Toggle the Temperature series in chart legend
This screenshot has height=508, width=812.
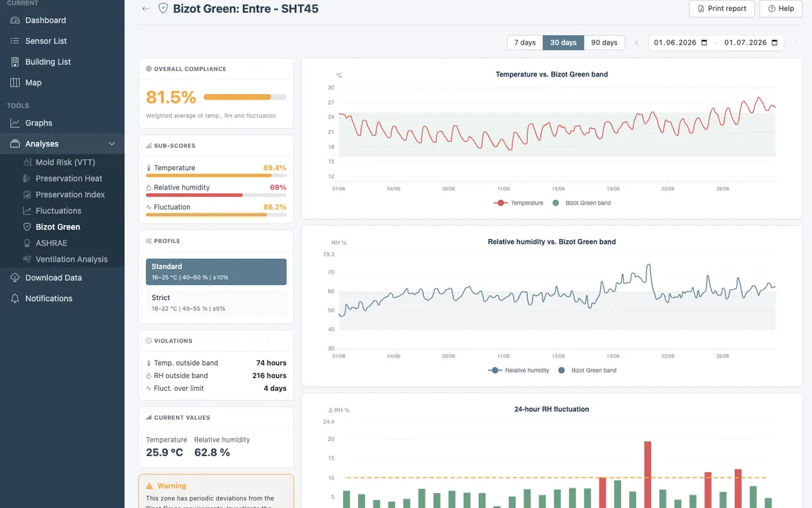tap(519, 203)
